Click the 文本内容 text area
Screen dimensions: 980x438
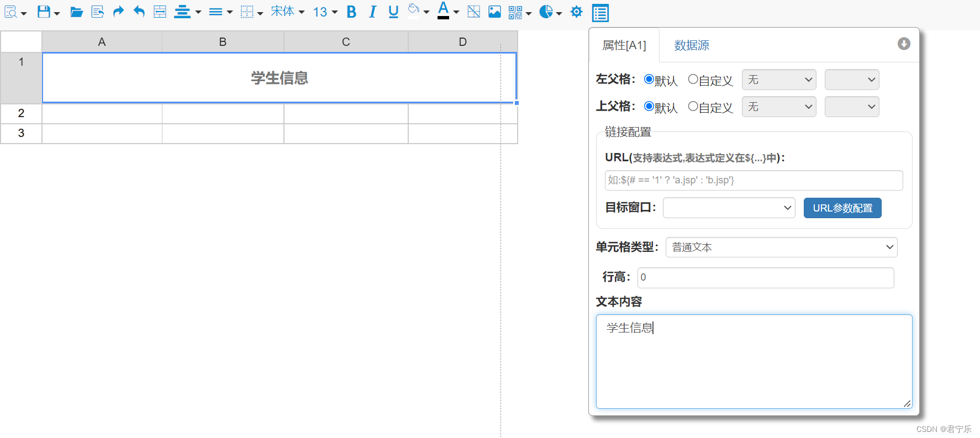coord(754,362)
